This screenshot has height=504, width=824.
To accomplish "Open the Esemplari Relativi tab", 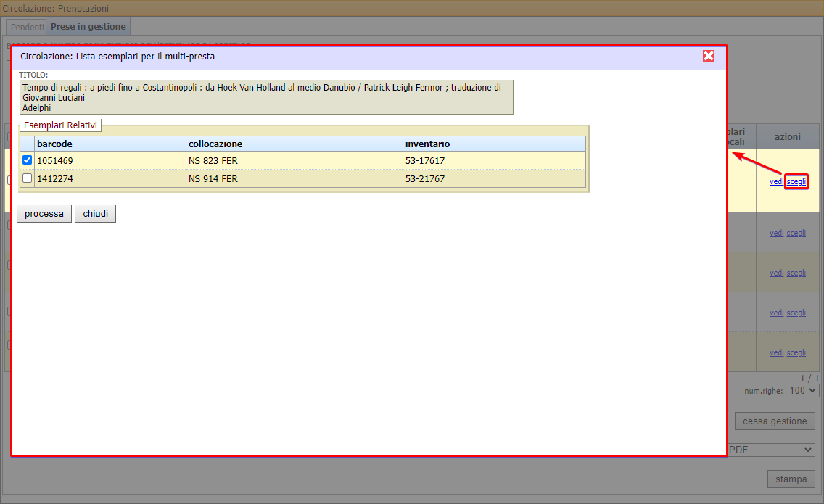I will pyautogui.click(x=60, y=125).
